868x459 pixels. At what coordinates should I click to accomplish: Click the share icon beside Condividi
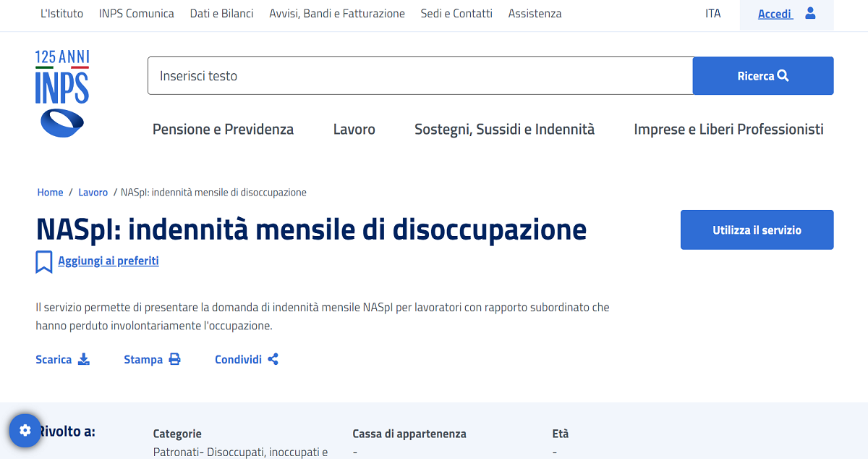click(x=273, y=359)
